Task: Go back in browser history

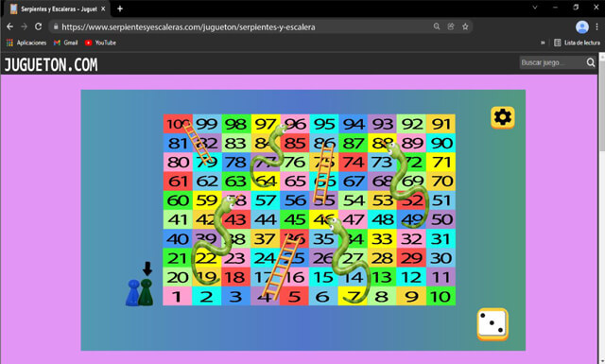Action: [x=10, y=26]
